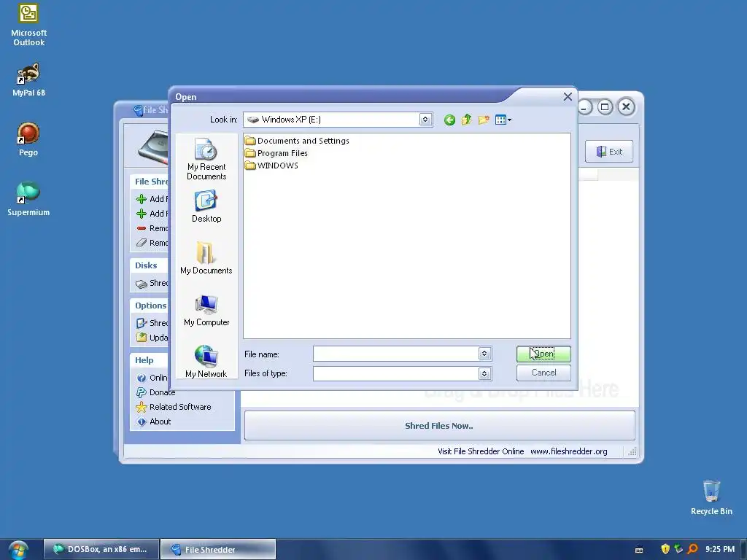Click File Shredder taskbar button
The image size is (747, 560).
click(x=218, y=549)
